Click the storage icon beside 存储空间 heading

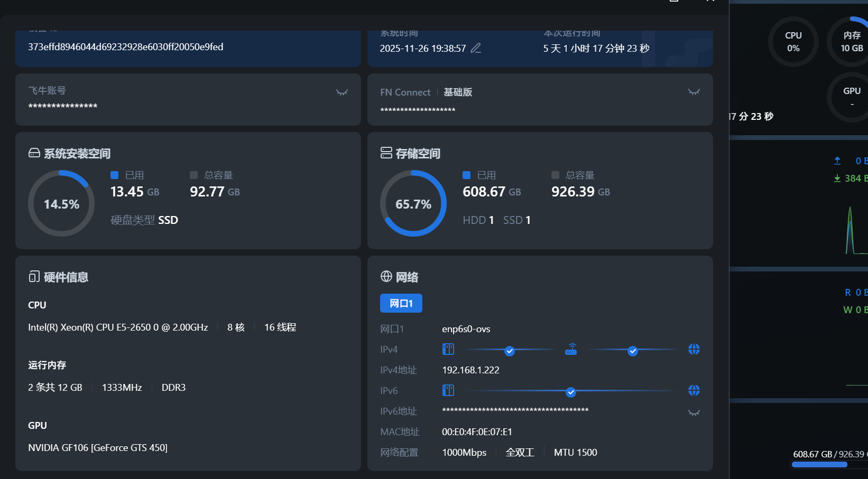tap(386, 153)
